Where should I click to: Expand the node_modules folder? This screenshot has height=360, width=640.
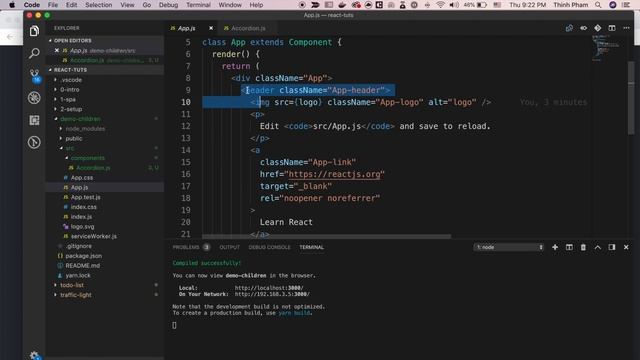[x=85, y=129]
